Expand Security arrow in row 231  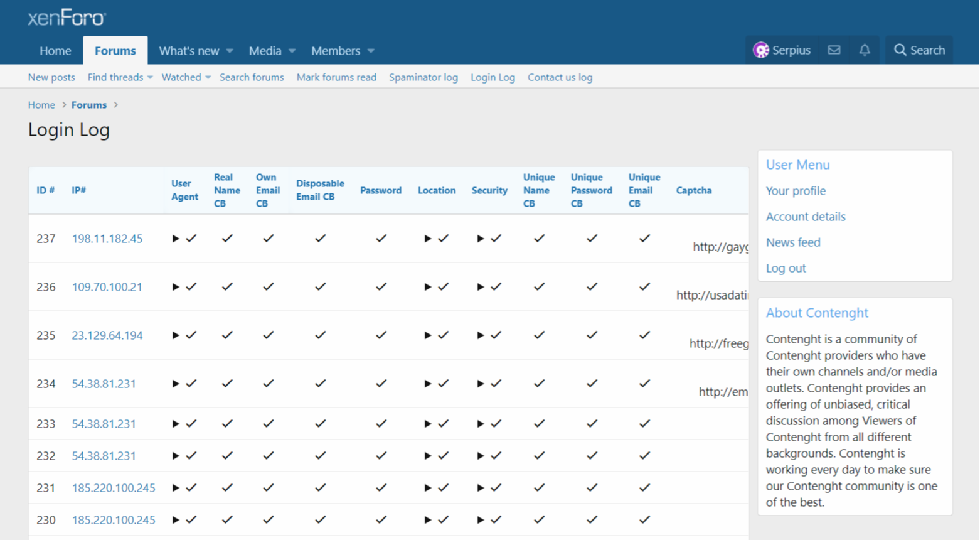coord(481,488)
